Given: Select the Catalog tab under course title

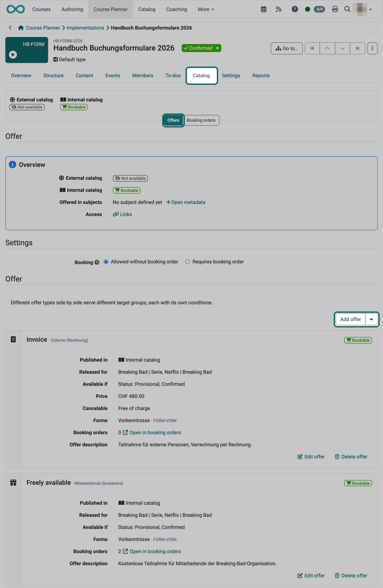Looking at the screenshot, I should [x=201, y=76].
